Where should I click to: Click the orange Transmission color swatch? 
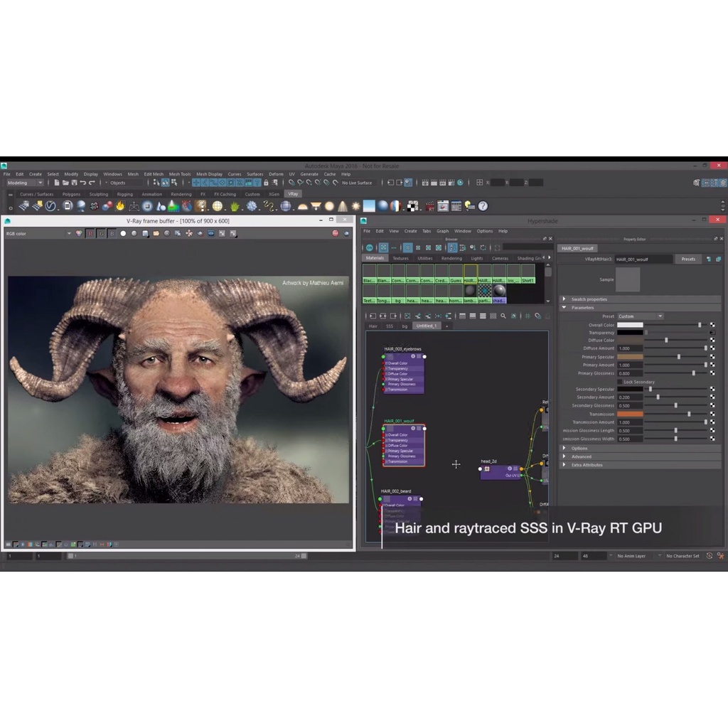[629, 414]
